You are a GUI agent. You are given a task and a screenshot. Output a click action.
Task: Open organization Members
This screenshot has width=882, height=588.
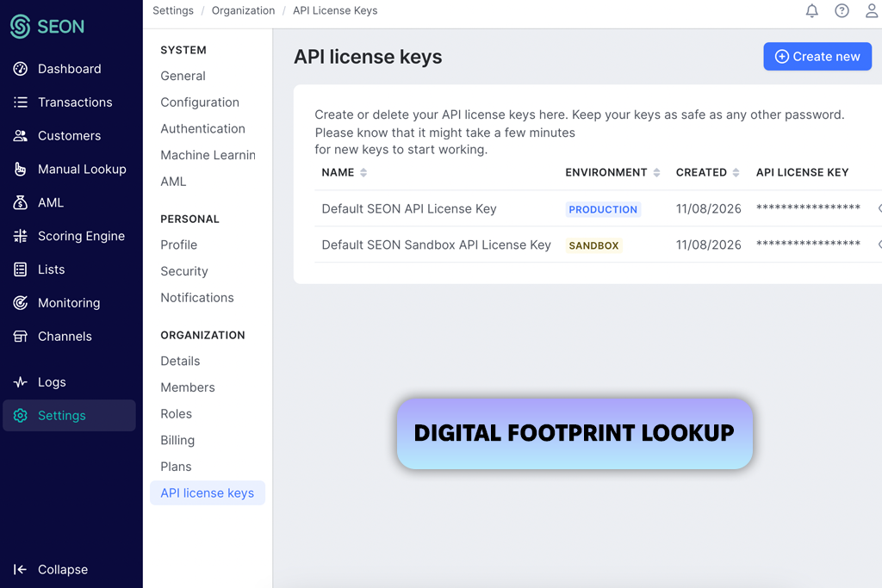(x=187, y=387)
